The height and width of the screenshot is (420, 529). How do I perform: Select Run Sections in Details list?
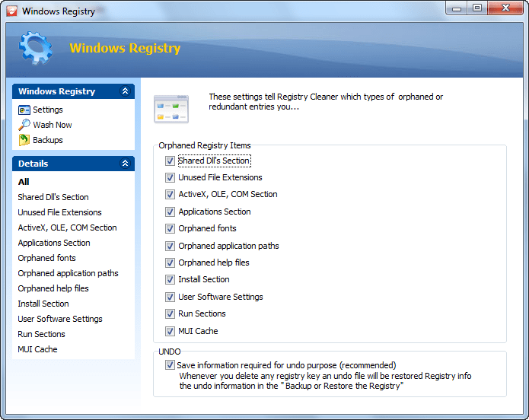tap(42, 334)
